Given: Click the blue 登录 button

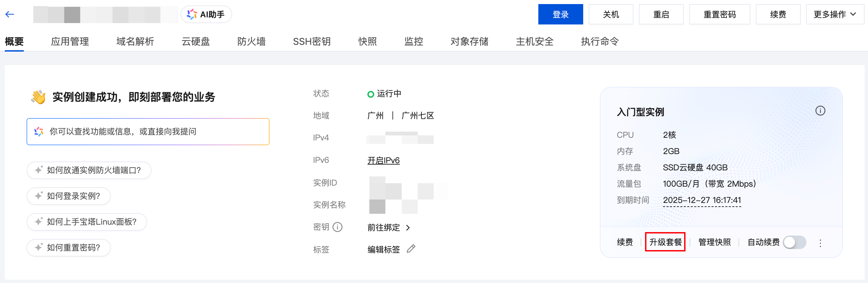Looking at the screenshot, I should coord(560,14).
